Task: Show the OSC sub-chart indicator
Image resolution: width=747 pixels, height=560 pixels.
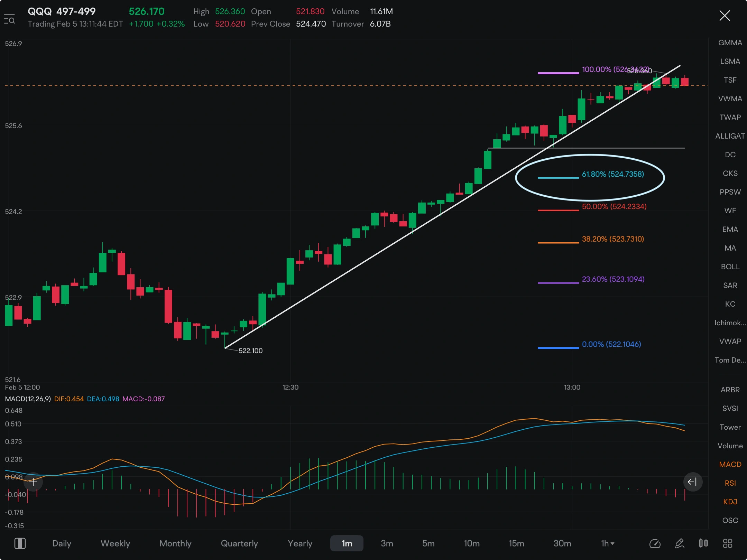Action: point(730,521)
